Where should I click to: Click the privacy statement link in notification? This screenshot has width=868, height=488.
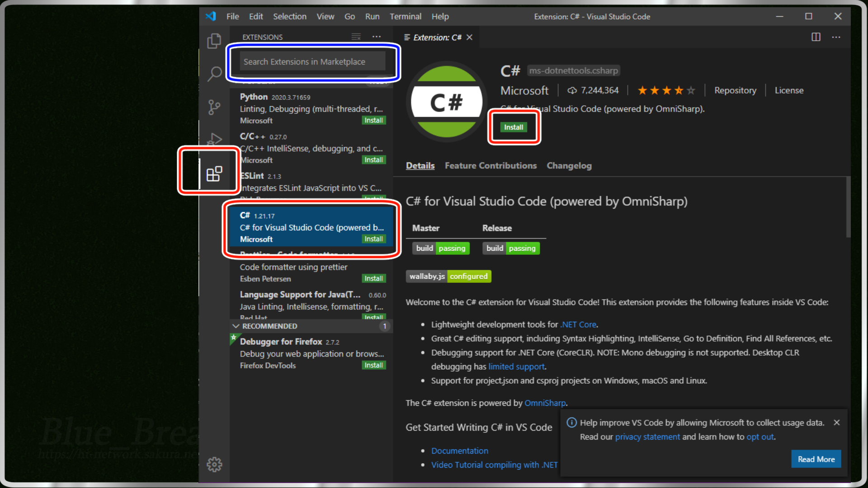(647, 437)
